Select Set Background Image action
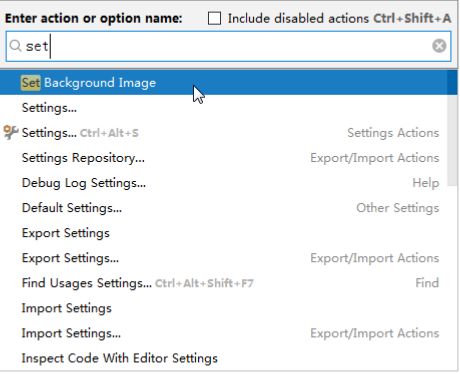Image resolution: width=460 pixels, height=374 pixels. (x=228, y=82)
